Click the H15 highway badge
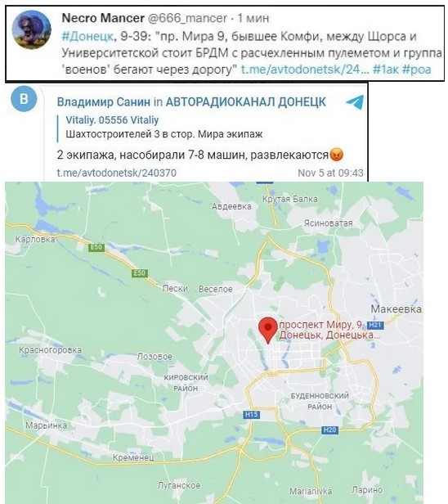 pyautogui.click(x=252, y=414)
